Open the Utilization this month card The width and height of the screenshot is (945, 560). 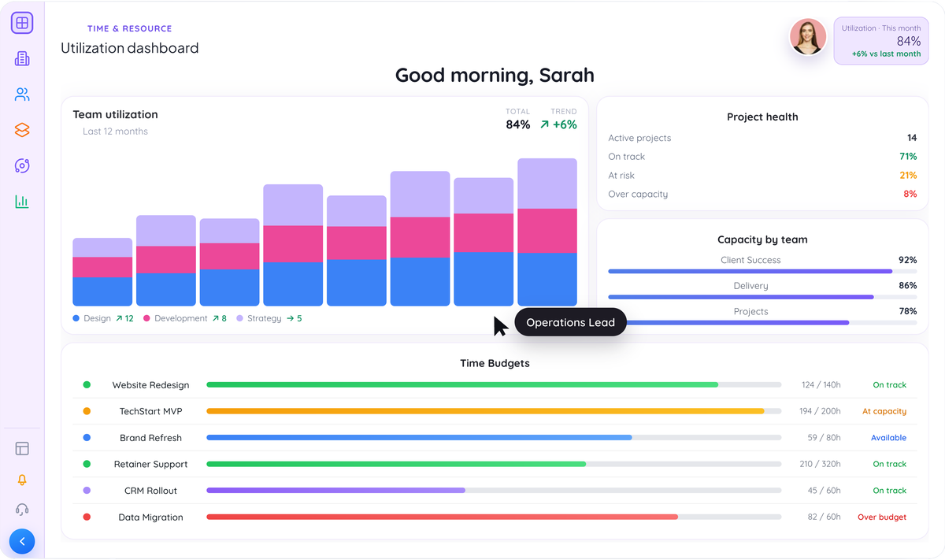click(x=881, y=41)
